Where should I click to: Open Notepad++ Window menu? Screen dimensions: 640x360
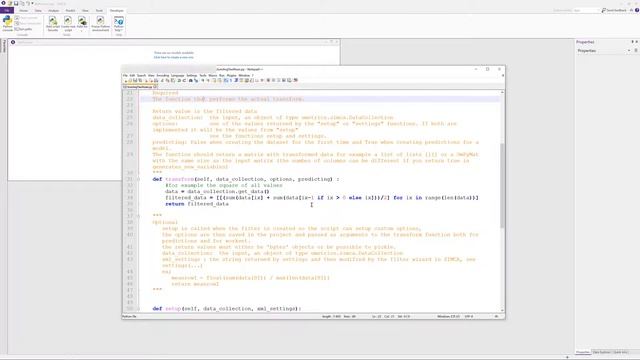(x=244, y=76)
